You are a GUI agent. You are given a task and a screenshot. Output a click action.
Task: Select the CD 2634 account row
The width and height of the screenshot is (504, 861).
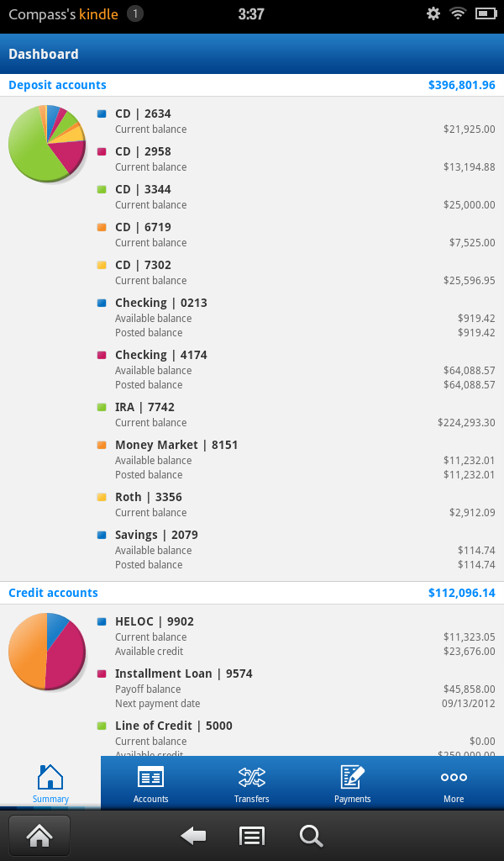(x=296, y=121)
